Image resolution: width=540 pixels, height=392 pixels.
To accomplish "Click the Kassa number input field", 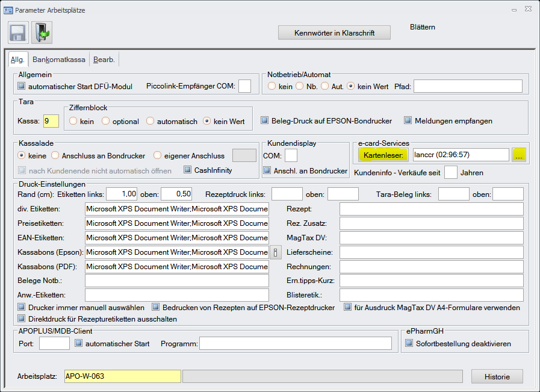I will tap(51, 121).
